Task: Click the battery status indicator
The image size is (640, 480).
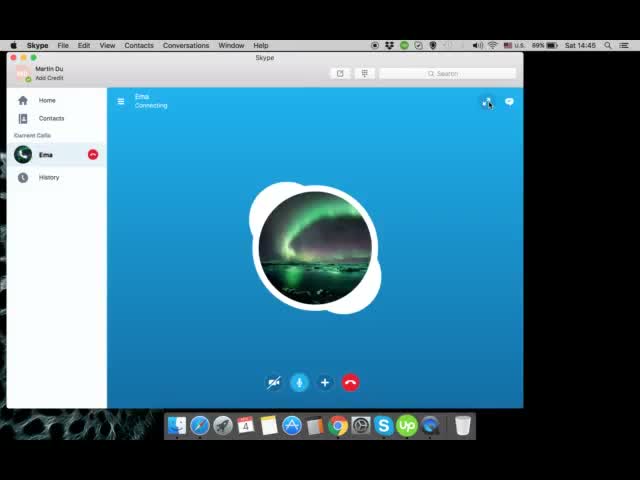Action: point(545,45)
